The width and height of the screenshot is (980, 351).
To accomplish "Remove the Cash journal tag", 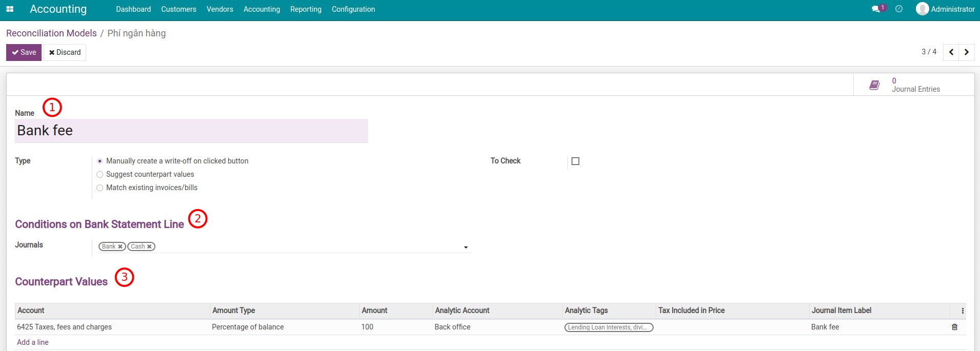I will point(149,247).
